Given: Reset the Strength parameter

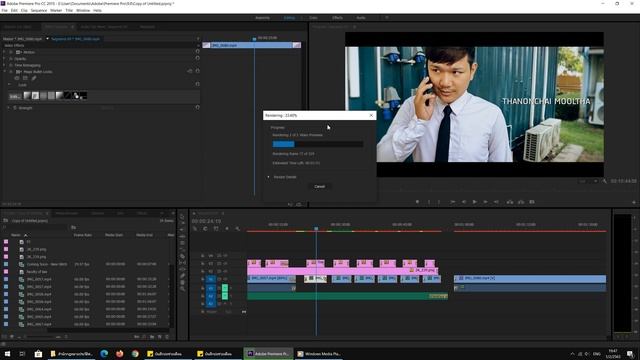Looking at the screenshot, I should 198,107.
